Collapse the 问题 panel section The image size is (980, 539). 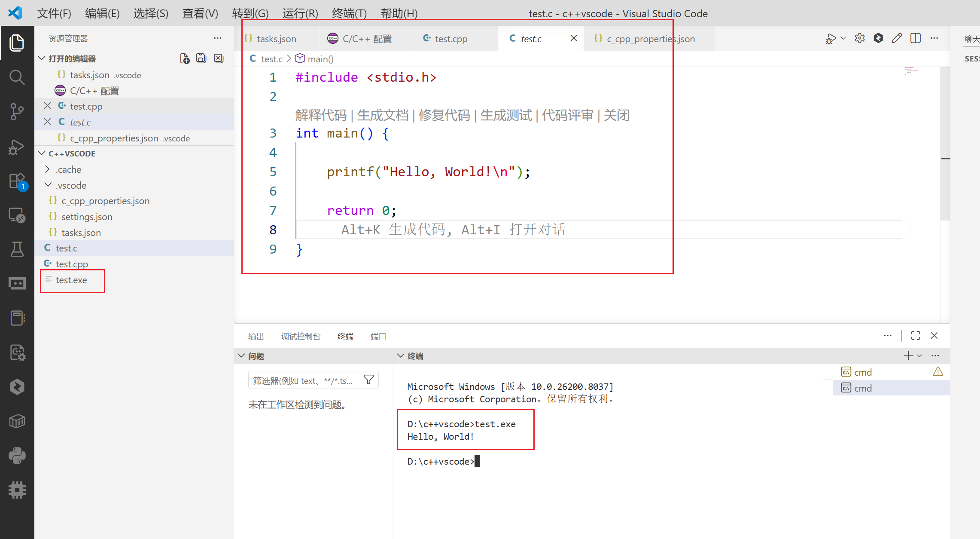pos(241,356)
